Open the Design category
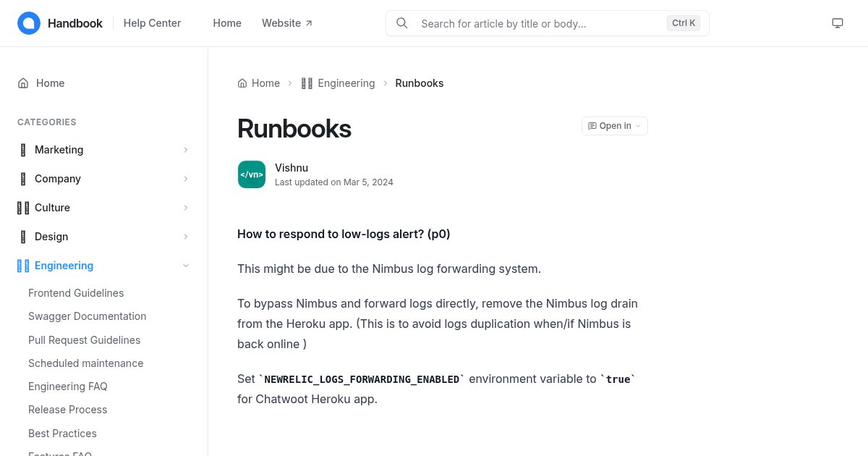This screenshot has width=868, height=456. (x=51, y=237)
